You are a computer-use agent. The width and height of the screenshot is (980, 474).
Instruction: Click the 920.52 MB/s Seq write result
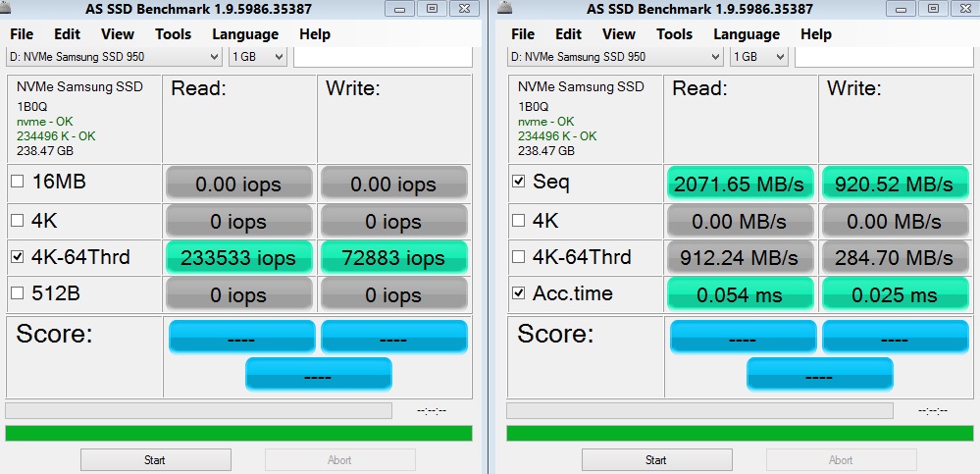(895, 184)
